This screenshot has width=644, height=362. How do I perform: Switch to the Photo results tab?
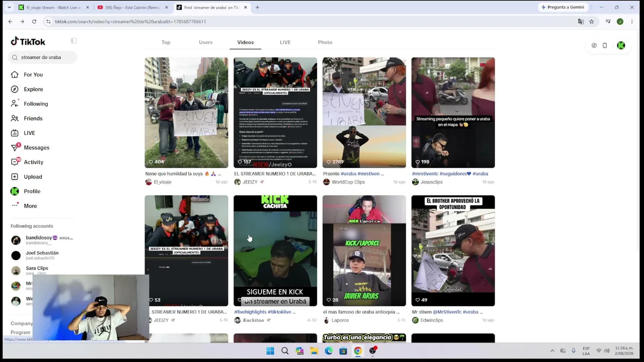[325, 42]
